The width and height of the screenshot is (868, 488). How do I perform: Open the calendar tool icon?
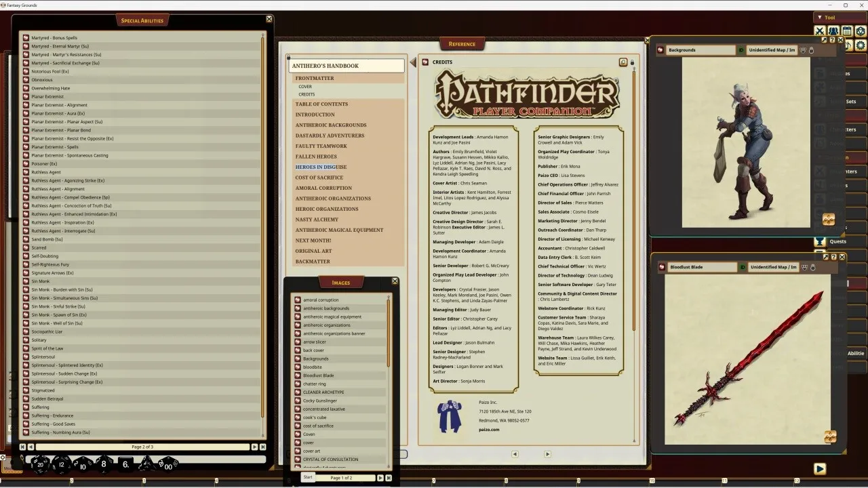(x=847, y=31)
